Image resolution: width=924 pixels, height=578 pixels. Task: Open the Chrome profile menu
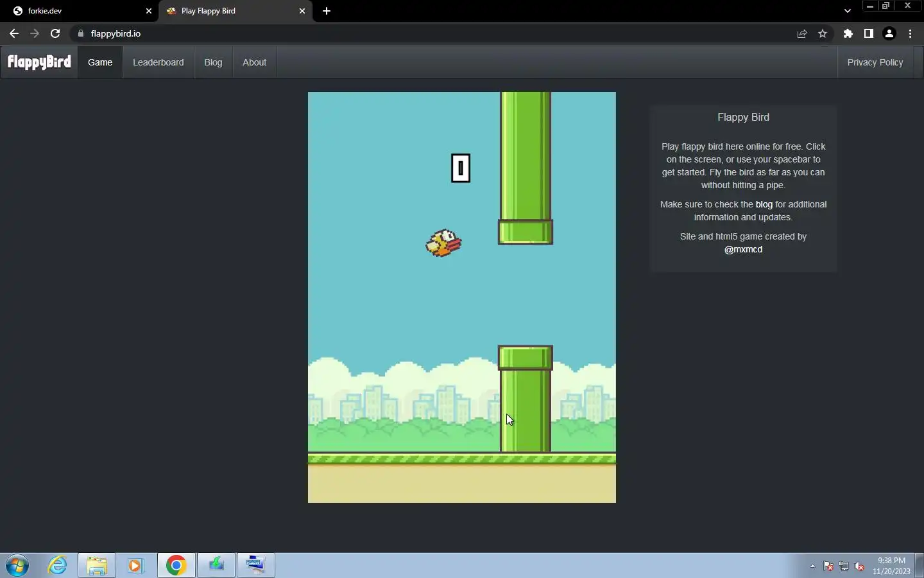coord(889,33)
